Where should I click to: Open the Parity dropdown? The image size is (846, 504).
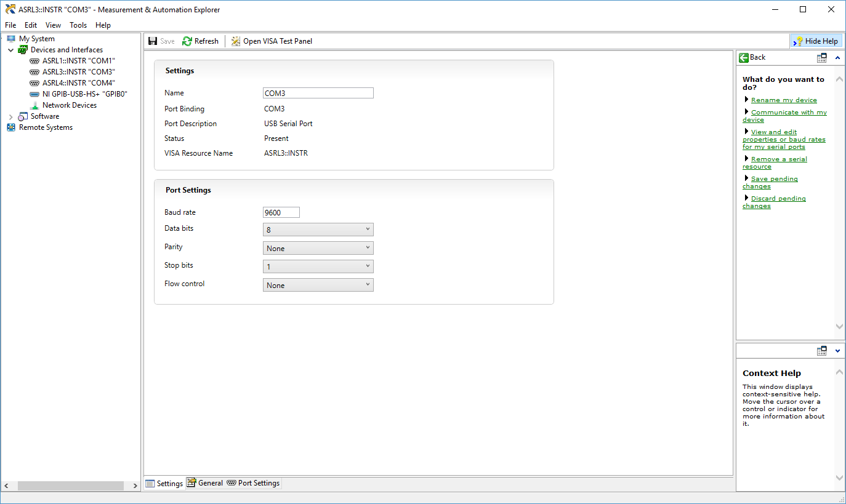point(318,248)
